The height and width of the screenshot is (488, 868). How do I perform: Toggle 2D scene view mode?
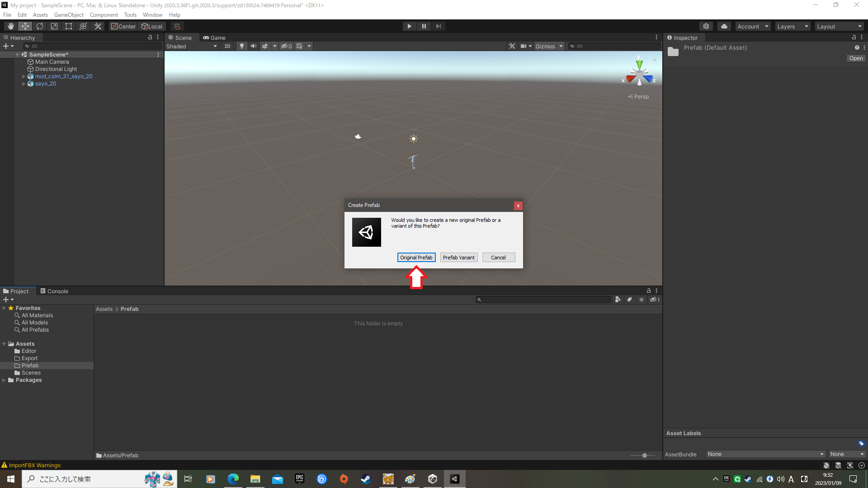(227, 46)
